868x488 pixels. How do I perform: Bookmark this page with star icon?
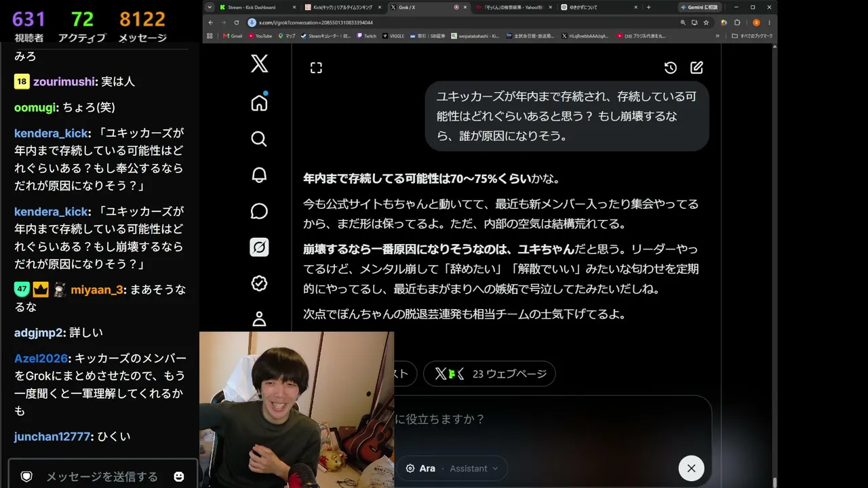pos(706,22)
